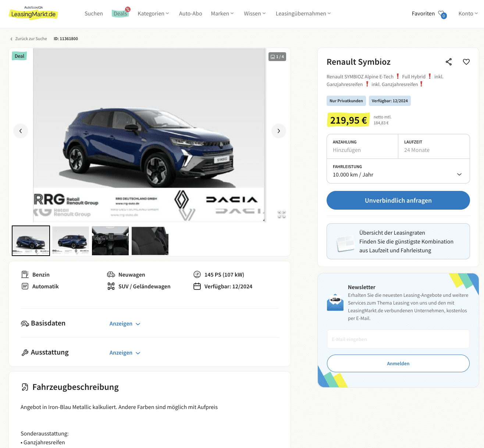Click the Basisdaten car search icon
This screenshot has height=448, width=484.
[25, 324]
